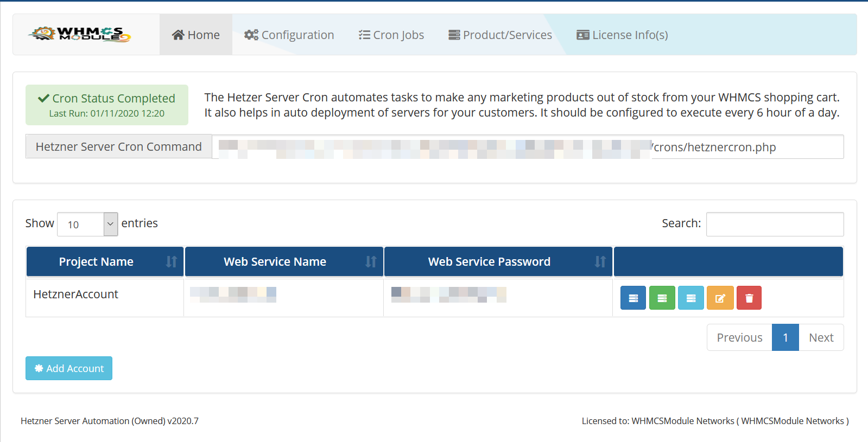This screenshot has height=442, width=868.
Task: Click the Licensed to WHMCSModule Networks text
Action: [x=715, y=421]
